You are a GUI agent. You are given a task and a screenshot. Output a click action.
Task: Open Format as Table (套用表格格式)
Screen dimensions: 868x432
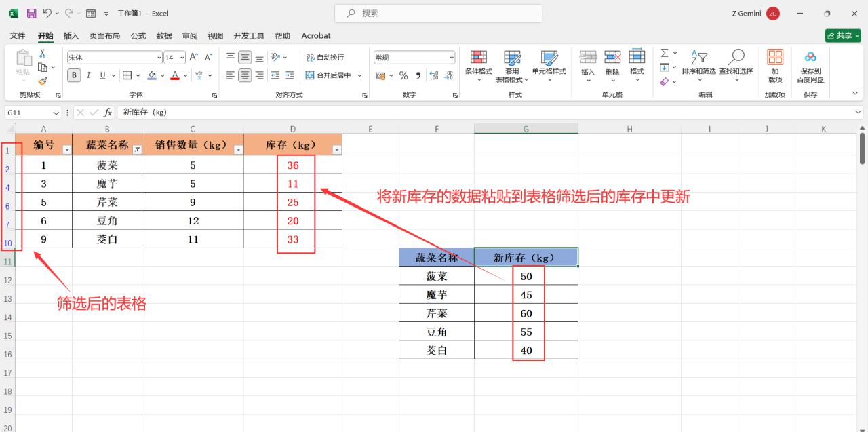[512, 66]
